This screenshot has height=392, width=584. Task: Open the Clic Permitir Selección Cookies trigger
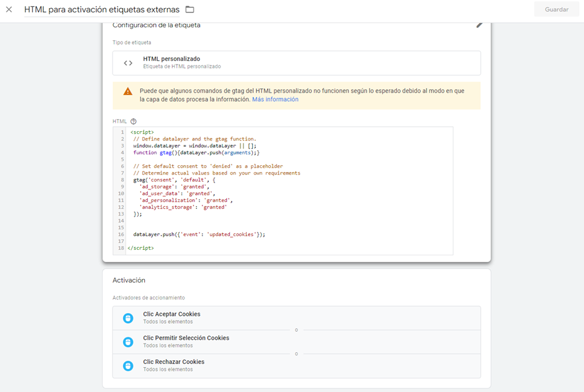click(296, 342)
